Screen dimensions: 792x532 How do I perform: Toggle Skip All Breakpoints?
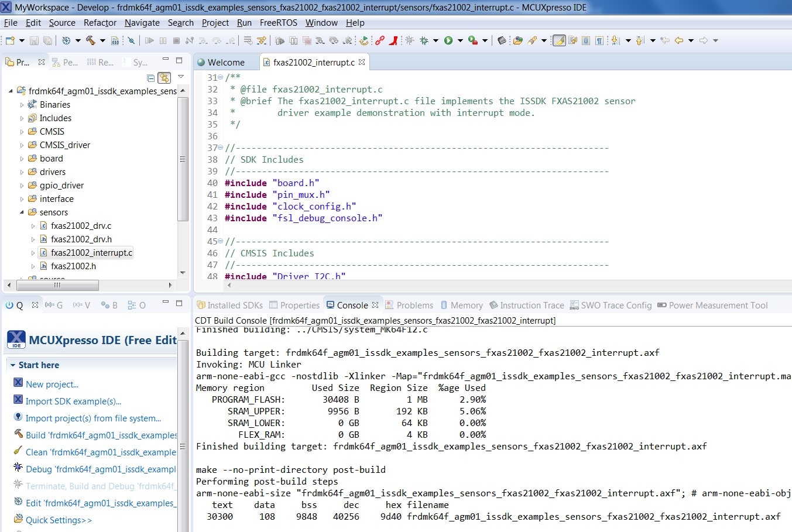[x=132, y=40]
